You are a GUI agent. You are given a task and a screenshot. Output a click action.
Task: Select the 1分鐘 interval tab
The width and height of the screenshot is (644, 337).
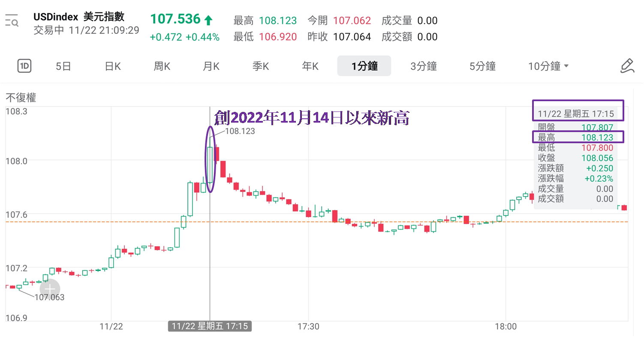coord(364,66)
